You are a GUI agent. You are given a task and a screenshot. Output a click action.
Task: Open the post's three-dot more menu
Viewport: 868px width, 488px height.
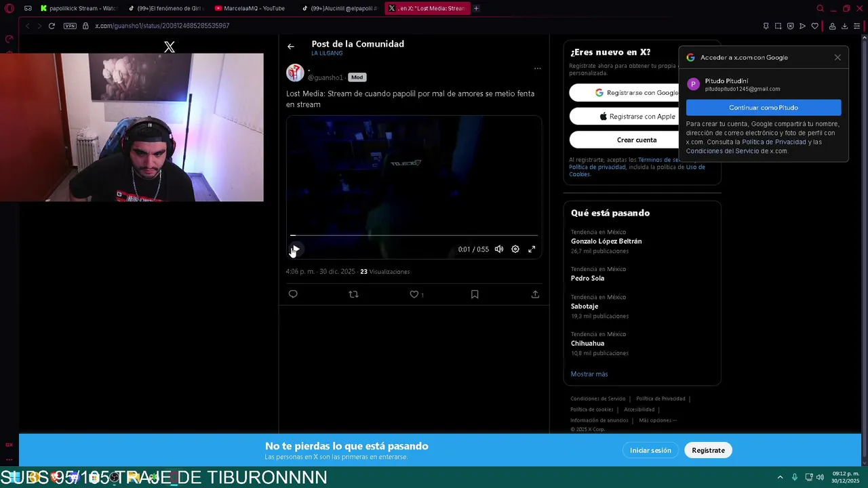(537, 68)
